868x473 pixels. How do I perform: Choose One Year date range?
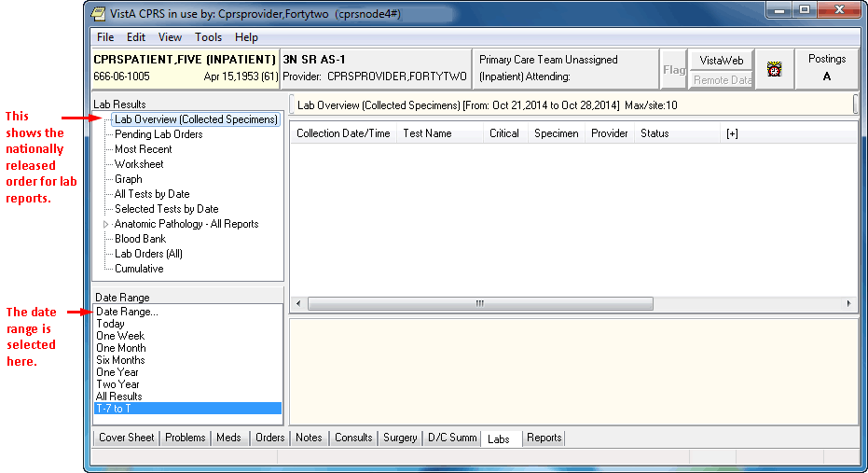point(187,373)
